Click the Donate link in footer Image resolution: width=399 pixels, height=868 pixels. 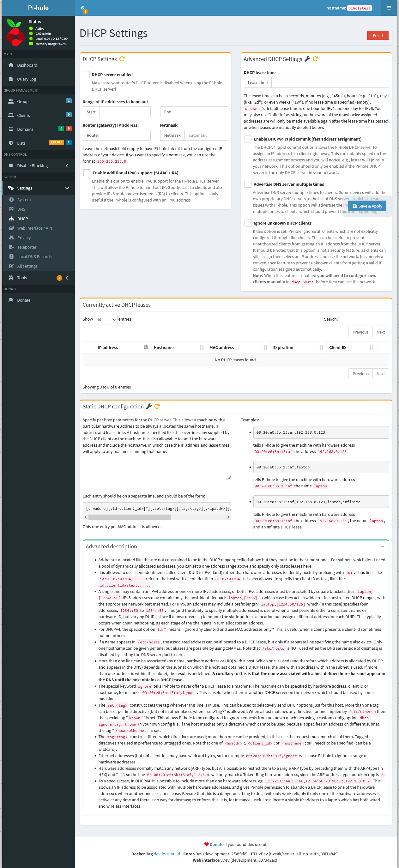click(x=216, y=844)
